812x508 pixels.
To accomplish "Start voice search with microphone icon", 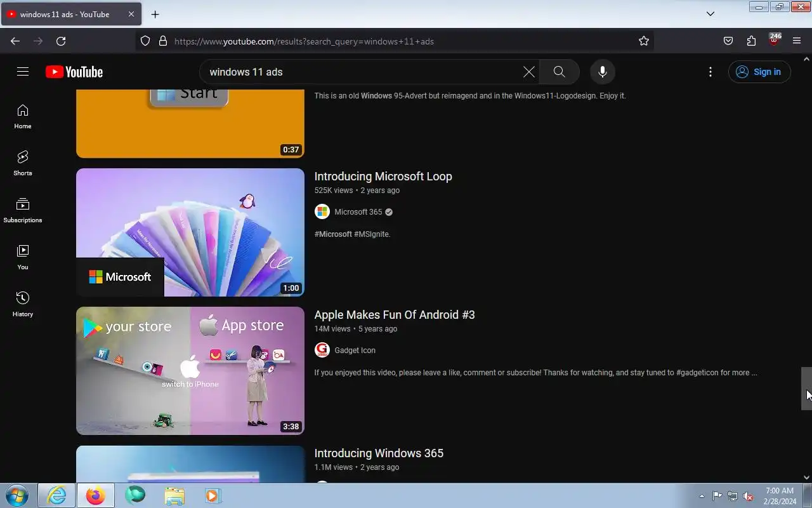I will pos(603,72).
